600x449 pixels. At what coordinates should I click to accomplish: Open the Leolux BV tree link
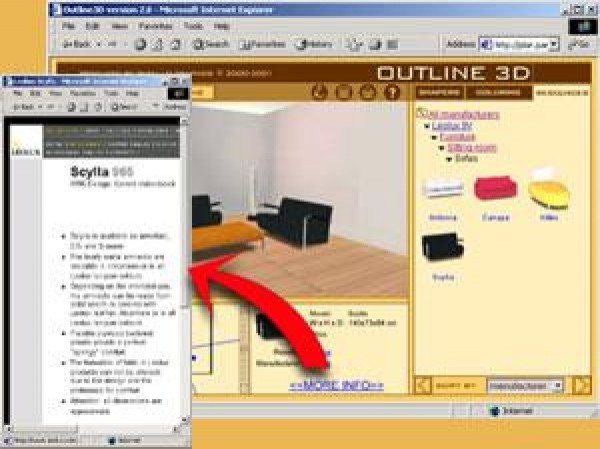[452, 126]
